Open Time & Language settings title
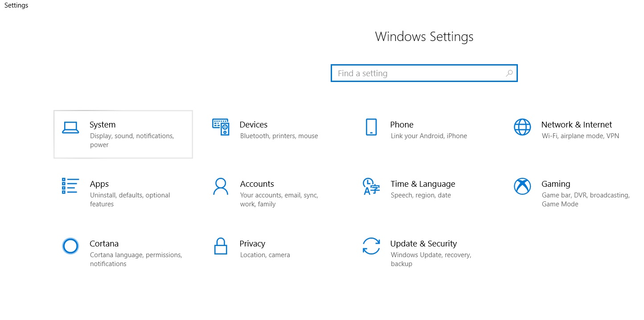The height and width of the screenshot is (320, 644). click(422, 184)
